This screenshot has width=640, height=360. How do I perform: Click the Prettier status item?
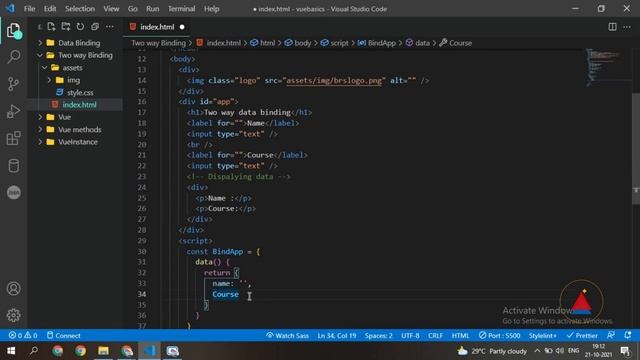point(582,336)
